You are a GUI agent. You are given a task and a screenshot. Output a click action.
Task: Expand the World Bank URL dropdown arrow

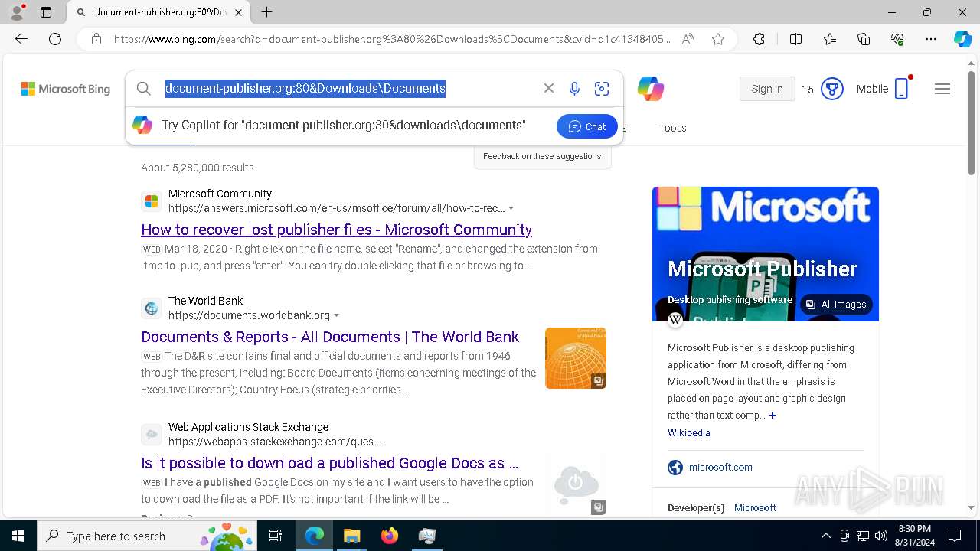[337, 316]
